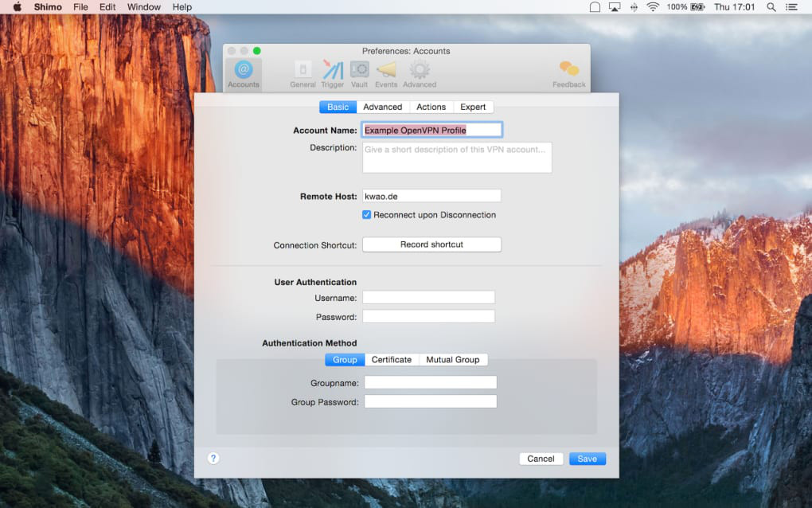Switch to the Basic tab
The height and width of the screenshot is (508, 812).
[338, 107]
